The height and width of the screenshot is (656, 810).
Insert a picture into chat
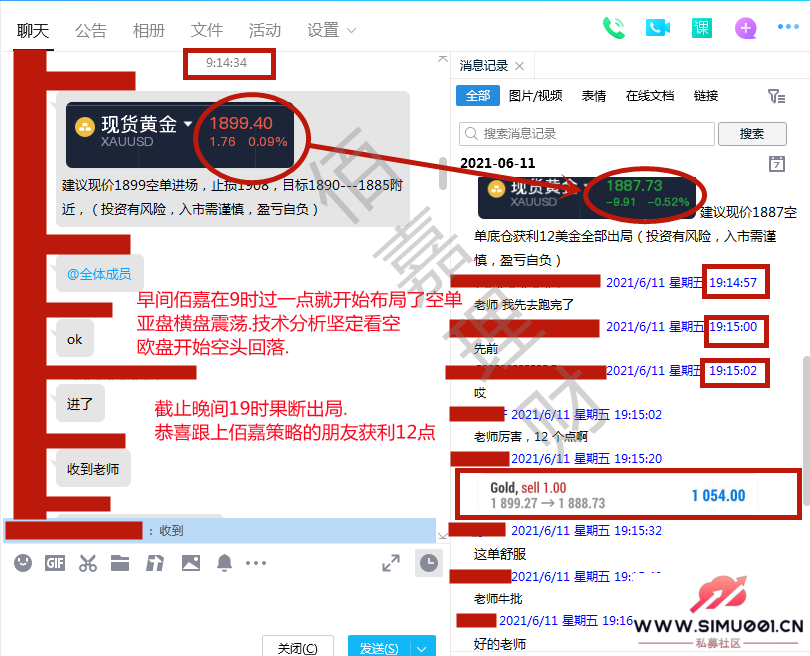191,563
